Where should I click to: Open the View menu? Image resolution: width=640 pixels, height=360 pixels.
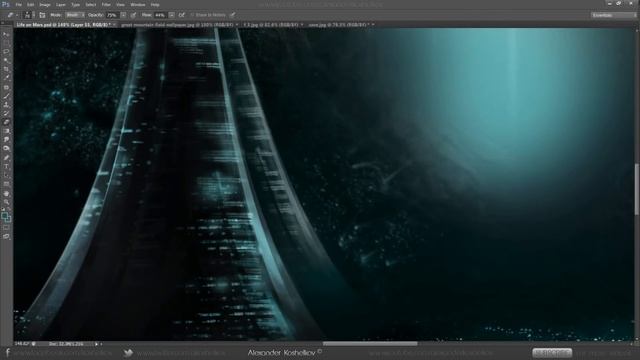tap(120, 4)
